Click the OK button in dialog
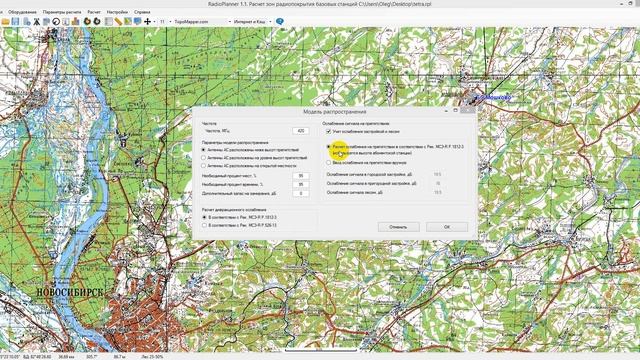The image size is (640, 360). point(447,227)
